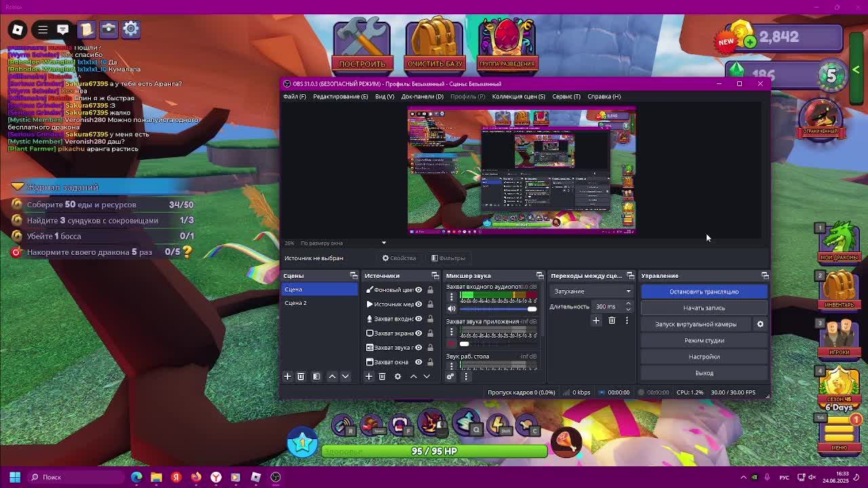The width and height of the screenshot is (868, 488).
Task: Add a new source with the plus icon
Action: 369,376
